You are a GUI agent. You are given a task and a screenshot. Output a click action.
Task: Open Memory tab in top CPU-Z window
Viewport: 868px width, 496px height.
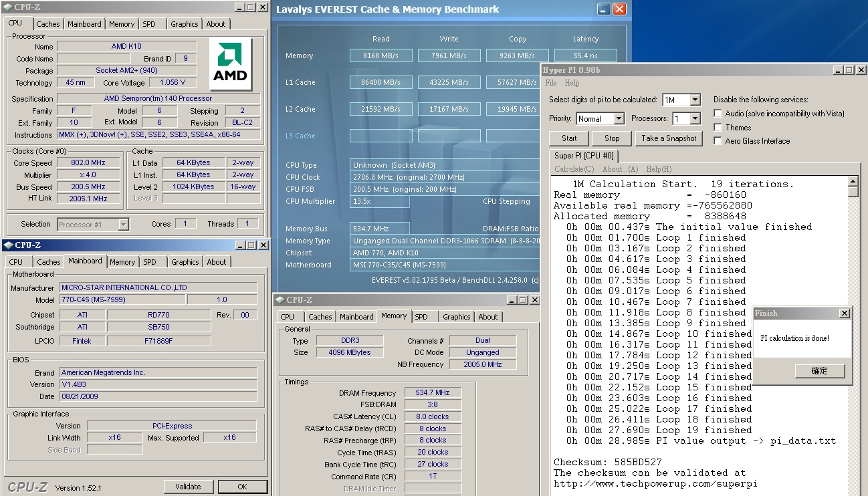tap(122, 24)
